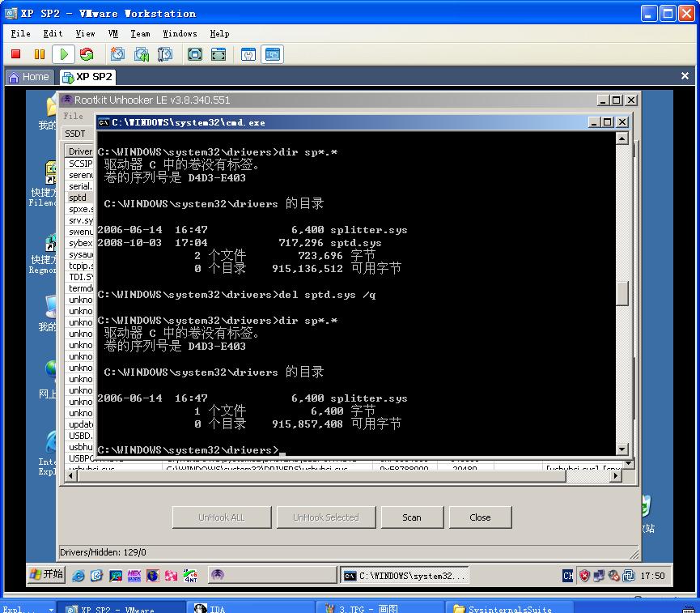Open the VMware View menu
Viewport: 700px width, 613px height.
pyautogui.click(x=85, y=33)
